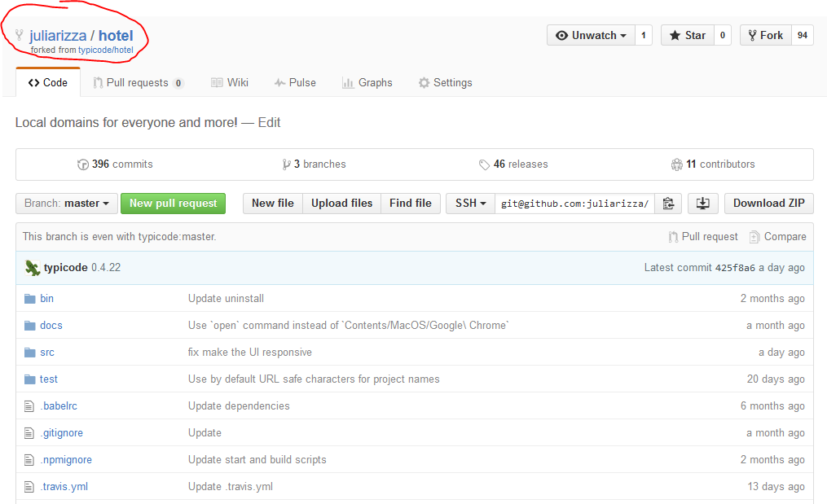The width and height of the screenshot is (827, 504).
Task: Click the Compare file icon
Action: (754, 237)
